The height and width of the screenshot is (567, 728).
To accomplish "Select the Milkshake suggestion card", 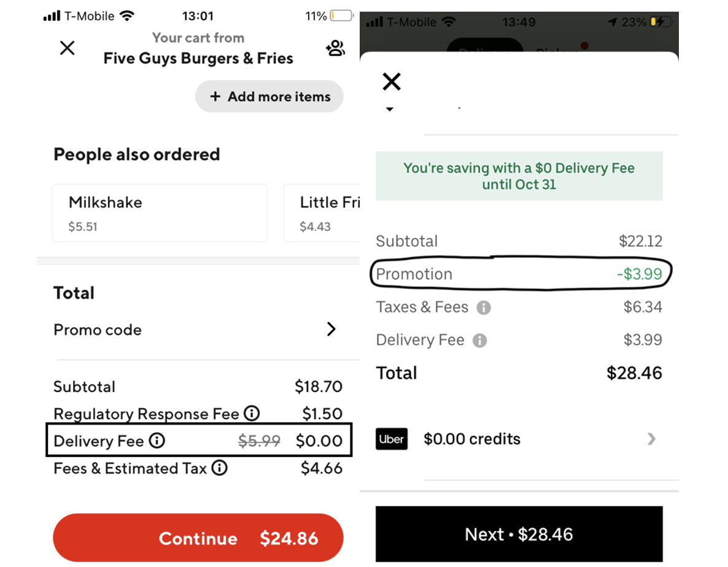I will [x=160, y=213].
